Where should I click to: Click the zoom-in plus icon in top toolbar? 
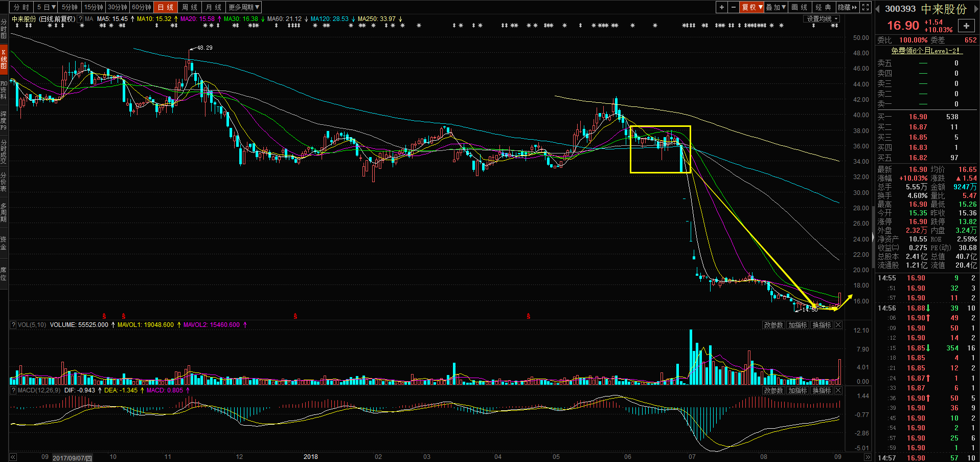(x=721, y=7)
